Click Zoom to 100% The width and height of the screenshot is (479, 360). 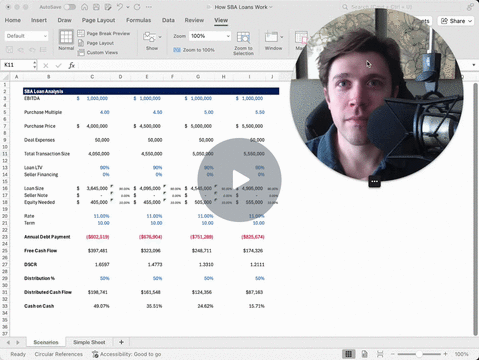[x=194, y=50]
